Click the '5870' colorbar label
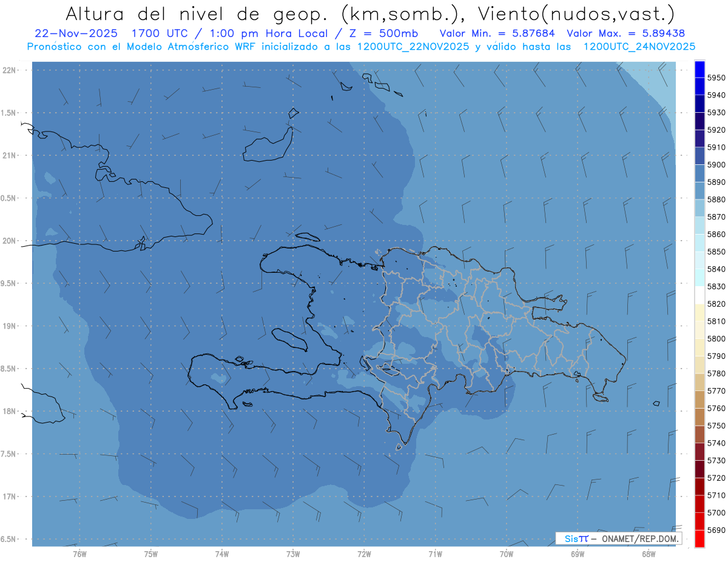Image resolution: width=728 pixels, height=562 pixels. coord(716,216)
